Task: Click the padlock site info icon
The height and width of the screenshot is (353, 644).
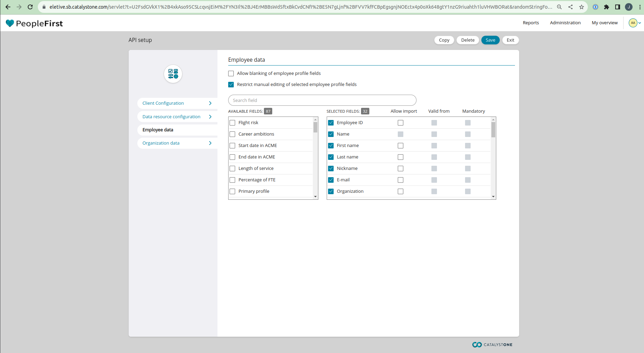Action: 44,7
